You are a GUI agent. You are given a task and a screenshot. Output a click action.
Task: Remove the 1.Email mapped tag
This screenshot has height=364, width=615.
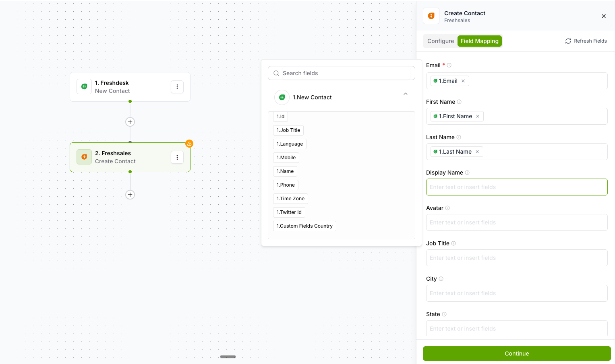[x=463, y=81]
